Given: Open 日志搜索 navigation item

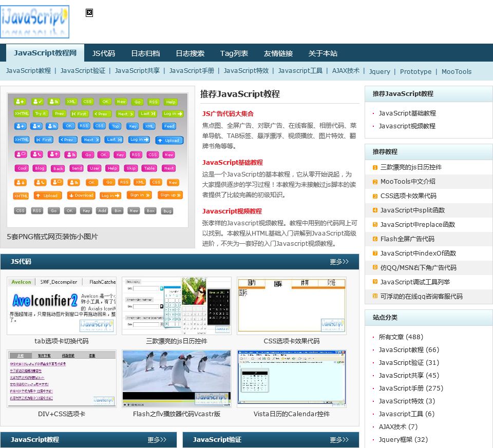Looking at the screenshot, I should coord(190,53).
